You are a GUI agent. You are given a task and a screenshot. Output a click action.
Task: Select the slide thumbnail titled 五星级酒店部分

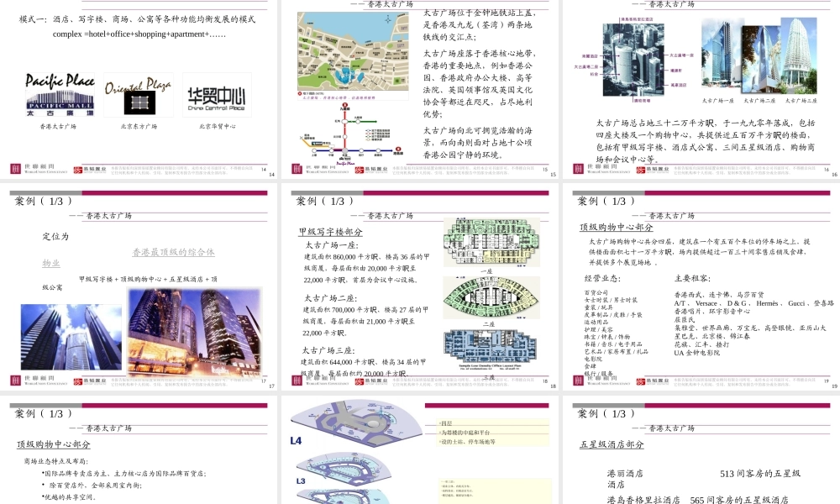click(x=701, y=449)
